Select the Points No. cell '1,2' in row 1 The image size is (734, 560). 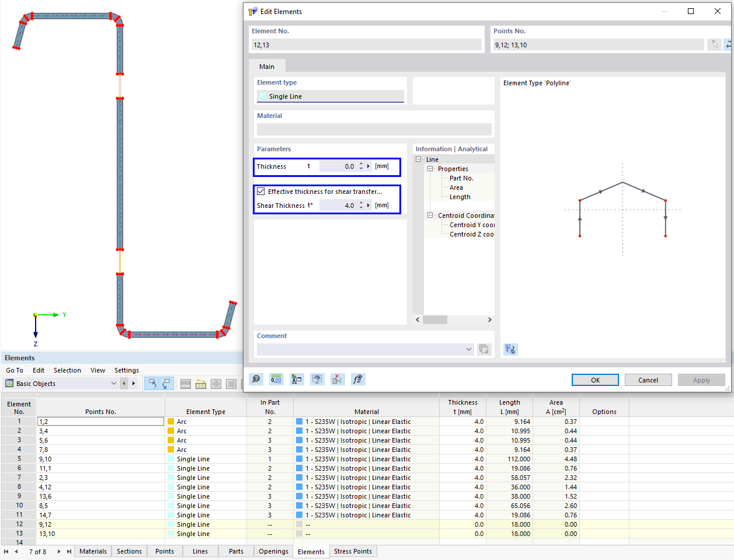point(100,422)
